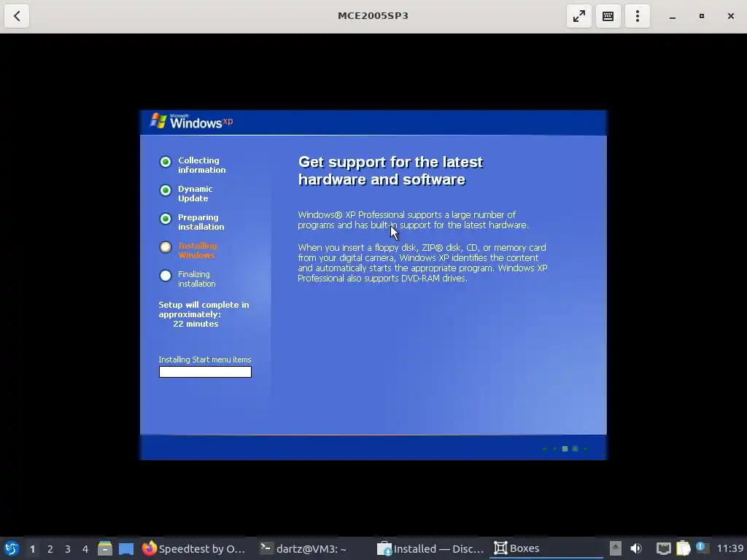
Task: Switch to the dartz@VM3 terminal window
Action: 305,548
